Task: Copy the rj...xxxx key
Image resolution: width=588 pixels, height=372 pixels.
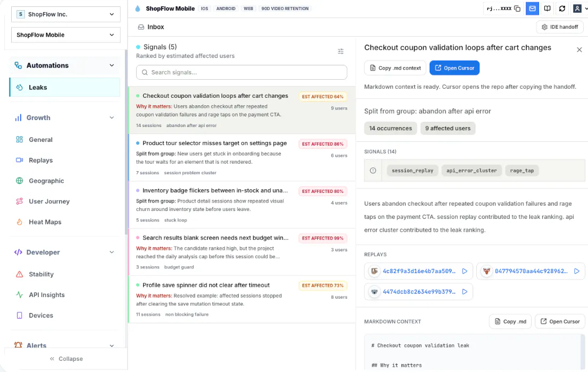Action: (517, 9)
